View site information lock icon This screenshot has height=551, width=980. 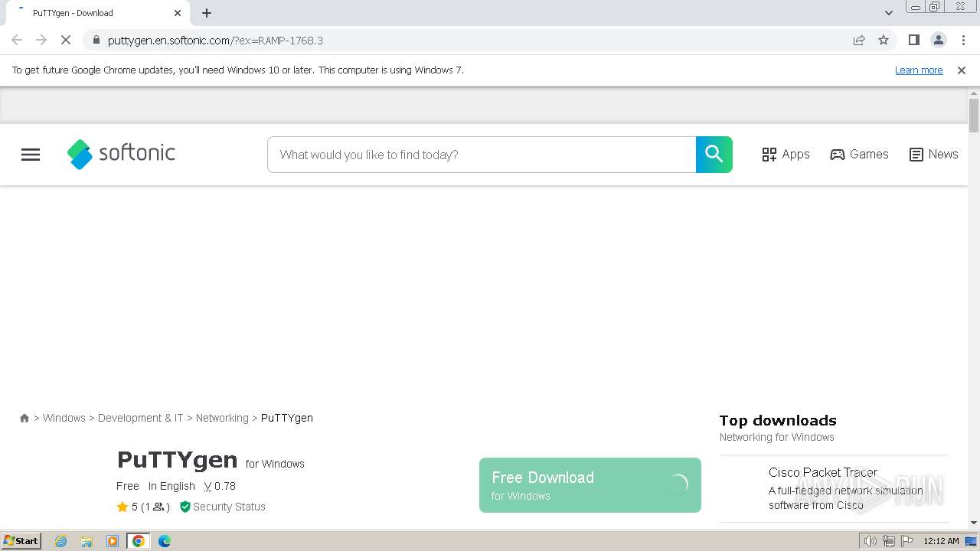coord(96,41)
